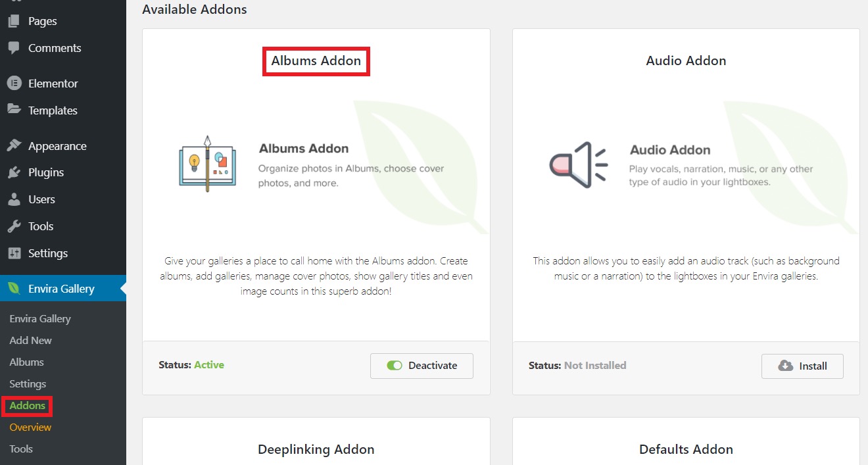Image resolution: width=868 pixels, height=465 pixels.
Task: Click the Envira Gallery leaf icon
Action: point(14,289)
